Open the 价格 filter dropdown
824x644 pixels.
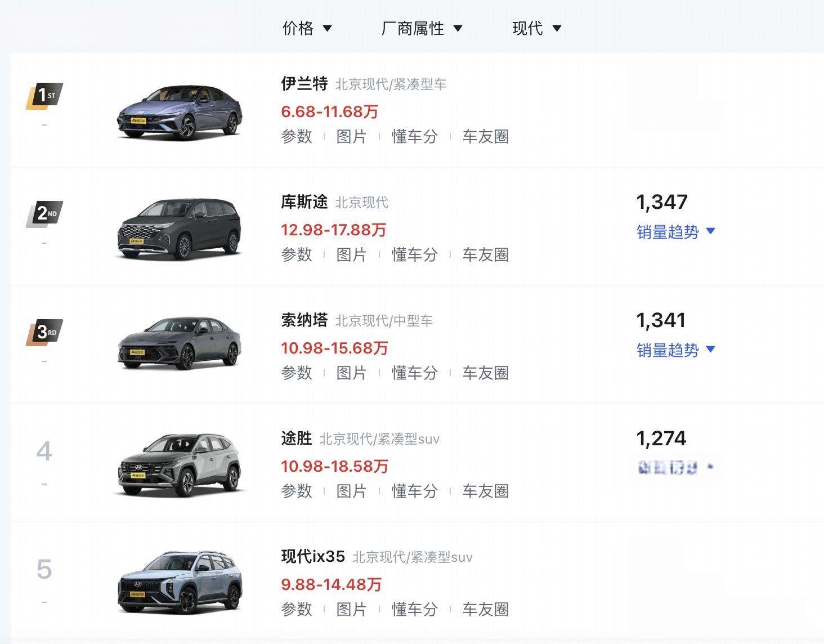(307, 28)
